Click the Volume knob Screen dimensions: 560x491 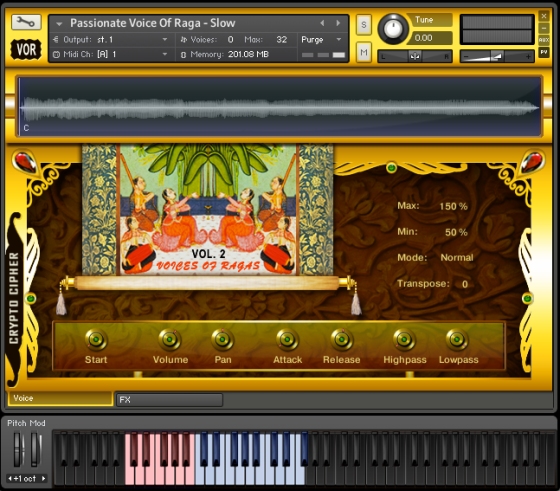point(169,339)
